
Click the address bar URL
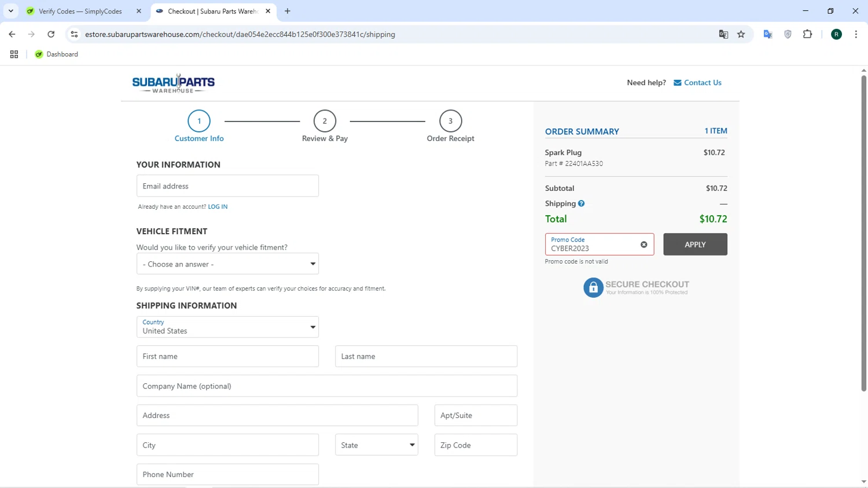pos(240,34)
